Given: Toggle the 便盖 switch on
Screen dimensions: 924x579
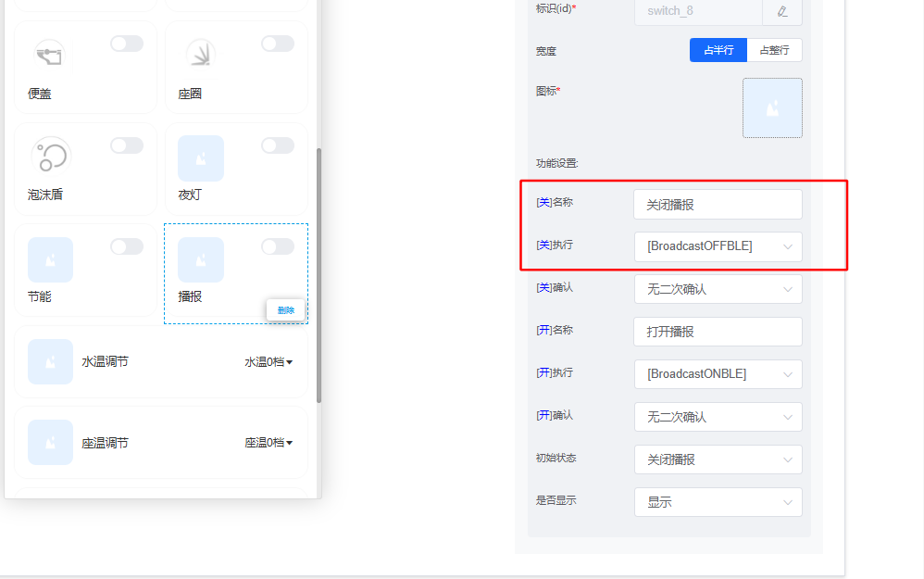Looking at the screenshot, I should (x=127, y=43).
